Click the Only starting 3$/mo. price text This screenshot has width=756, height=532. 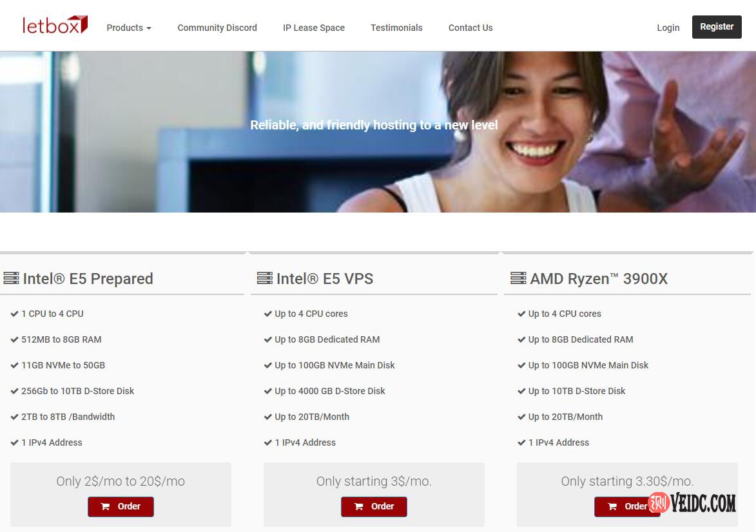click(x=374, y=481)
